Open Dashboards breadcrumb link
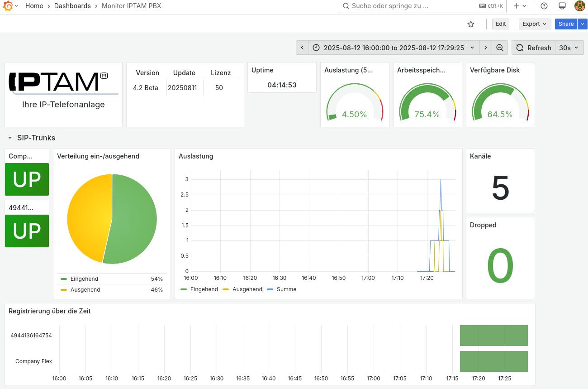 pyautogui.click(x=72, y=6)
